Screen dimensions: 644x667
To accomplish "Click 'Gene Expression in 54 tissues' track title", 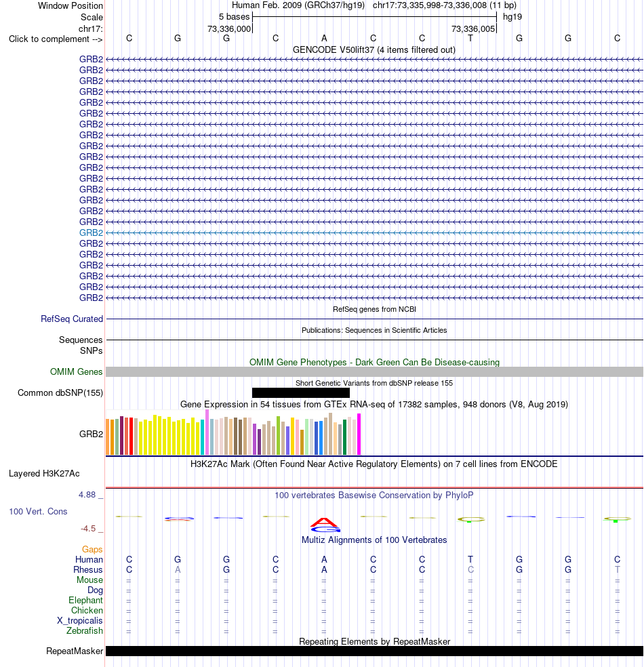I will 374,404.
